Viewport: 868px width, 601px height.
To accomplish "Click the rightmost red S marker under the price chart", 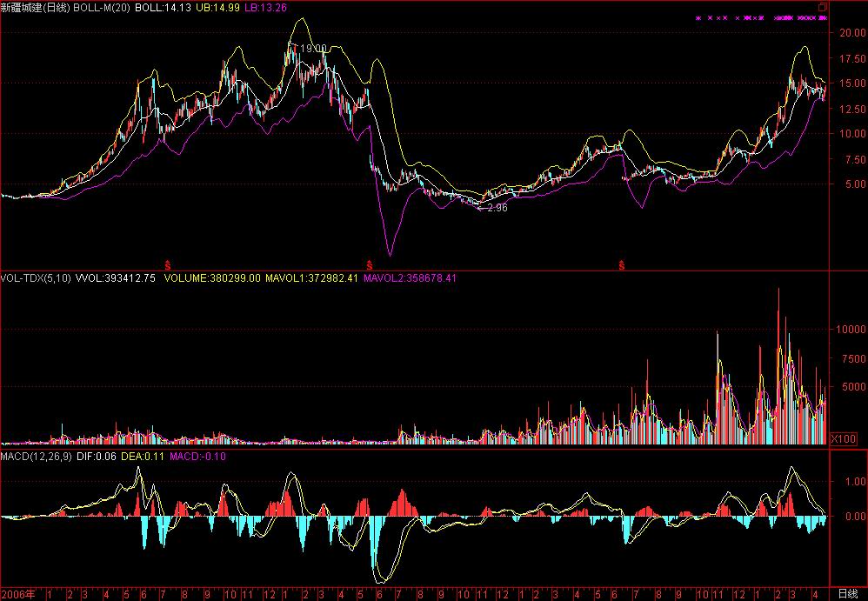I will pos(622,264).
